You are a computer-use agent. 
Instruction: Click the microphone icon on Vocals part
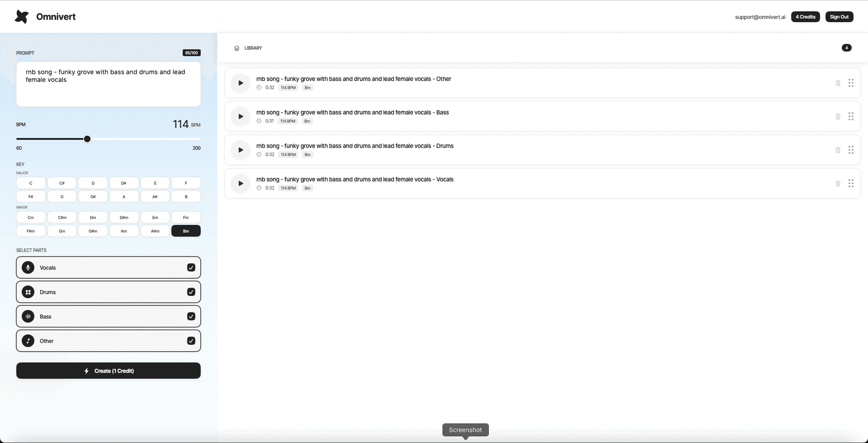(x=28, y=267)
